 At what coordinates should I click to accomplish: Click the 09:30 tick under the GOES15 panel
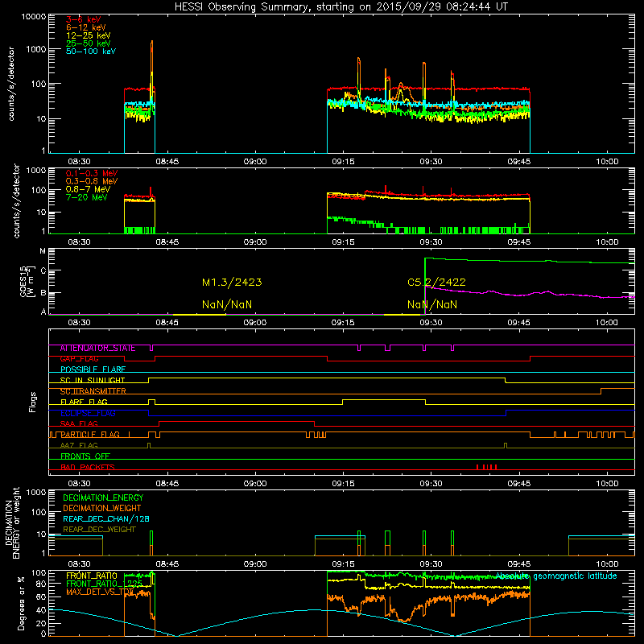(x=431, y=323)
